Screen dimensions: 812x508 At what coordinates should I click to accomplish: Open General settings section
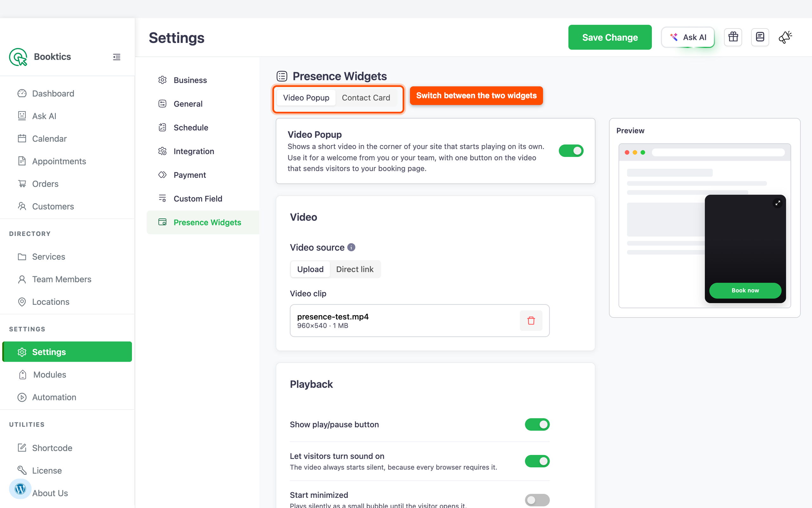[x=203, y=104]
